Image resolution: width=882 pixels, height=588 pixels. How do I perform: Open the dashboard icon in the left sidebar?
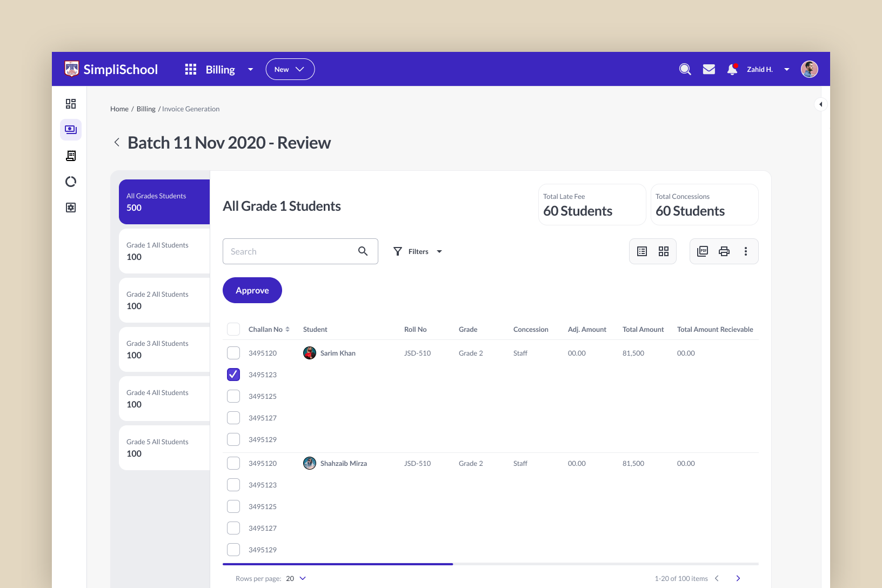click(x=71, y=104)
